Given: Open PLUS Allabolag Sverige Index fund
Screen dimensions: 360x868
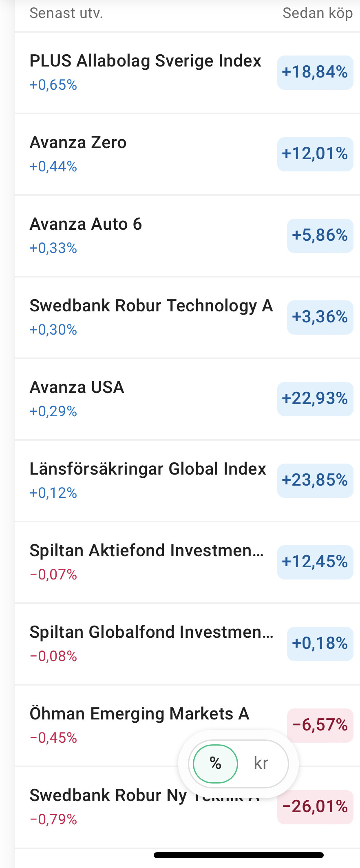Looking at the screenshot, I should [x=145, y=61].
